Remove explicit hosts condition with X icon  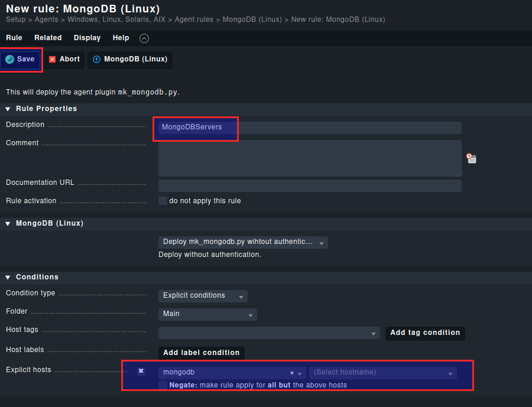coord(141,371)
